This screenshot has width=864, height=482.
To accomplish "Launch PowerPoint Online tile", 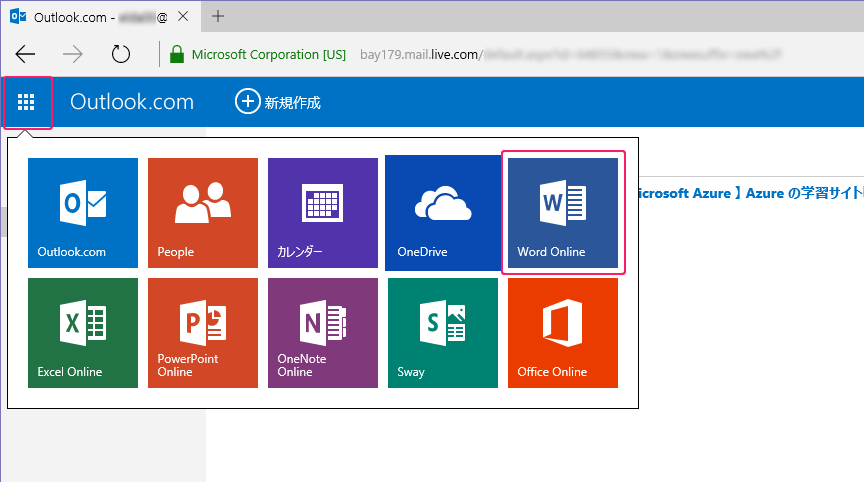I will [x=203, y=333].
